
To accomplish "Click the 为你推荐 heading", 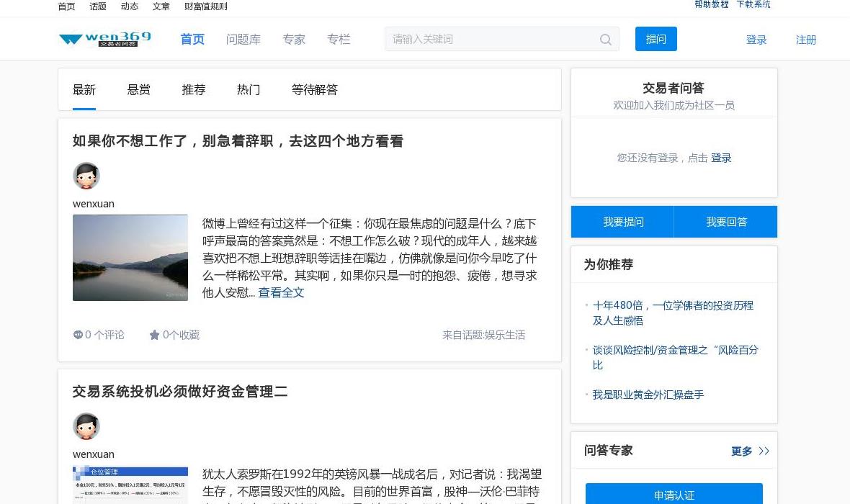I will 608,264.
